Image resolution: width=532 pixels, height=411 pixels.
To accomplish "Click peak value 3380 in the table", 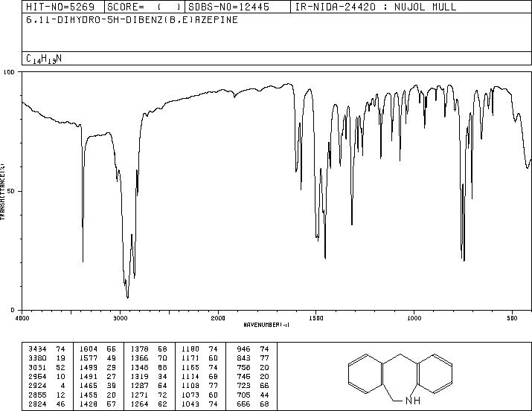I will (x=38, y=357).
